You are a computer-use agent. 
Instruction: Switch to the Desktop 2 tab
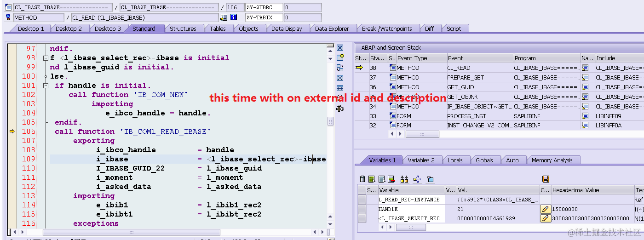pos(69,29)
